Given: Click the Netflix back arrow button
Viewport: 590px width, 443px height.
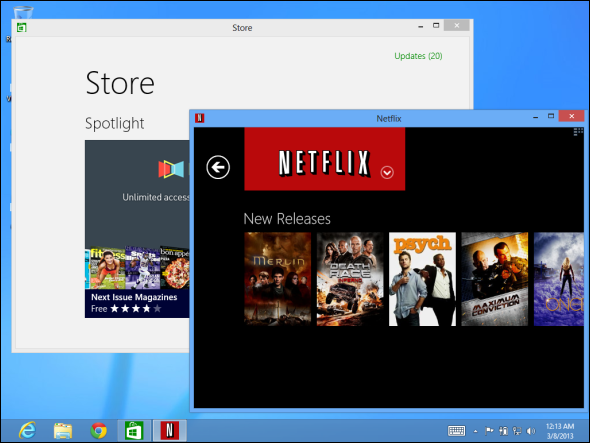Looking at the screenshot, I should pyautogui.click(x=218, y=167).
